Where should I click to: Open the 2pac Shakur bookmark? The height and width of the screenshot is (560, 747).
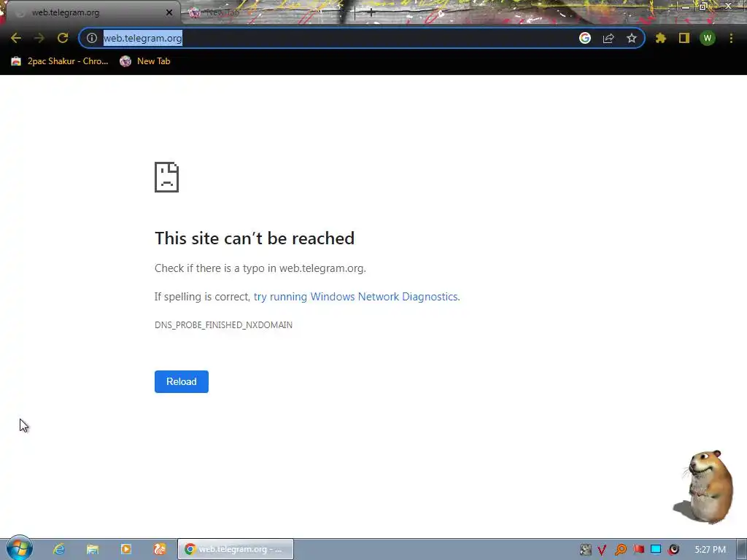click(60, 61)
